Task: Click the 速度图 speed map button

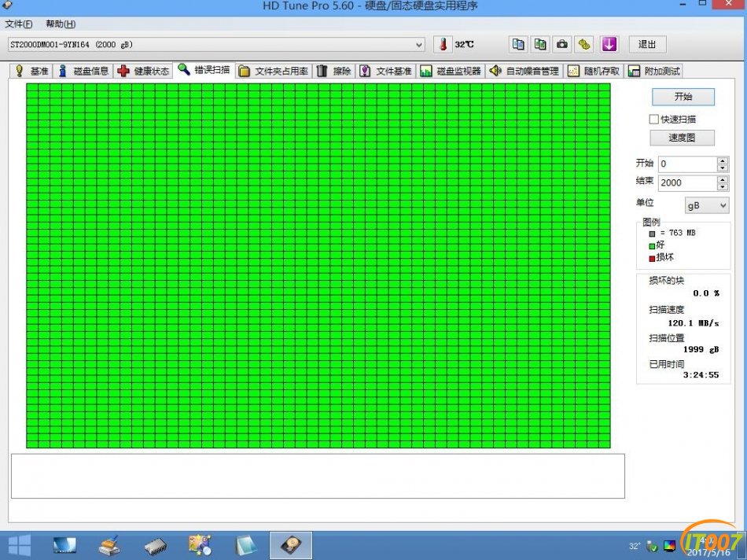Action: click(x=682, y=138)
